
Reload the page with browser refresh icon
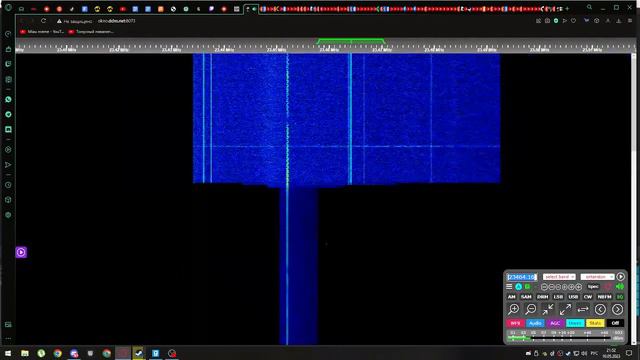click(x=43, y=20)
